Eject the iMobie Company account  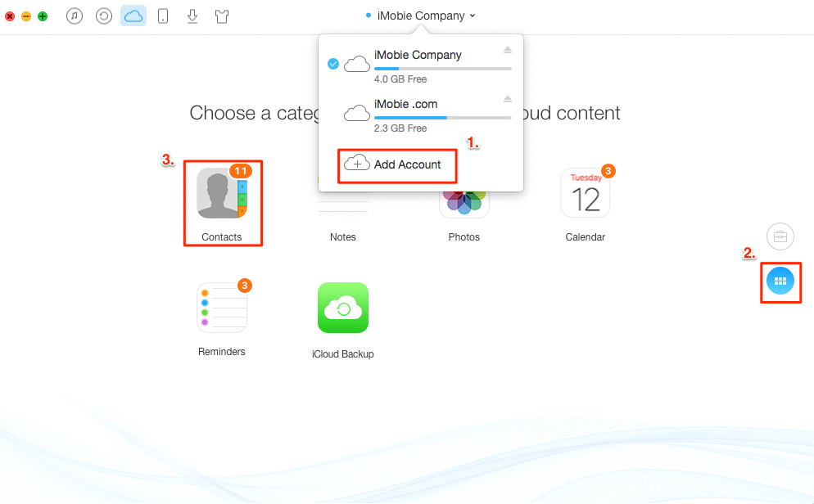(507, 51)
